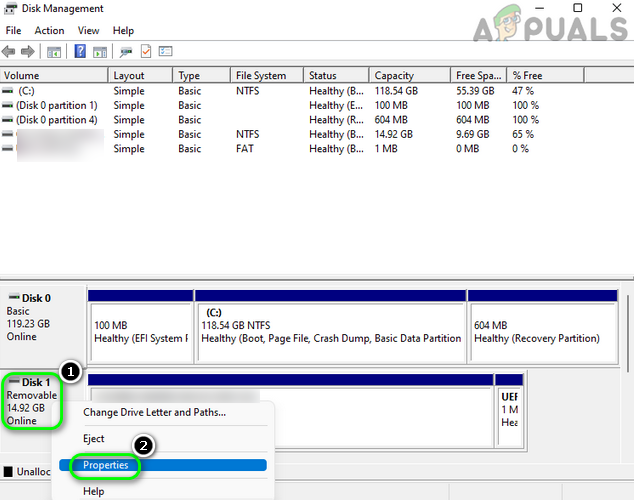The height and width of the screenshot is (500, 634).
Task: Click 55.39 GB free space cell
Action: (x=476, y=91)
